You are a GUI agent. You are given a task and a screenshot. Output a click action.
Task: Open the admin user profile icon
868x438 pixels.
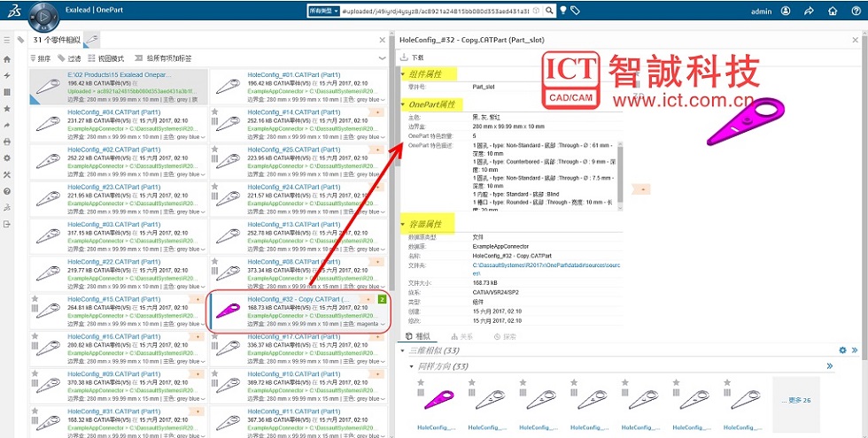[x=786, y=11]
